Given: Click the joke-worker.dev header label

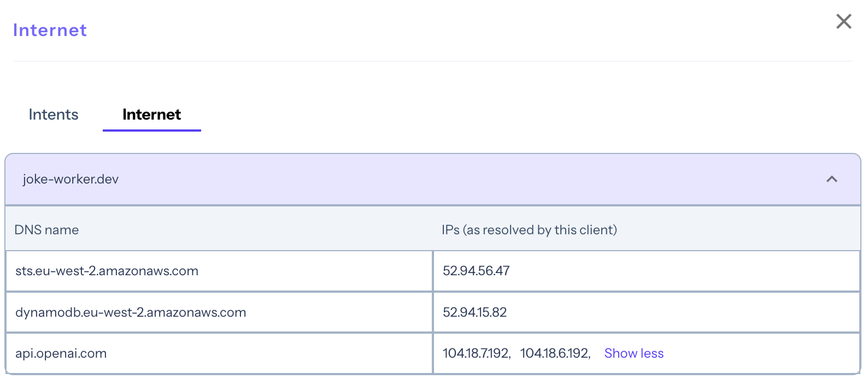Looking at the screenshot, I should pyautogui.click(x=71, y=179).
